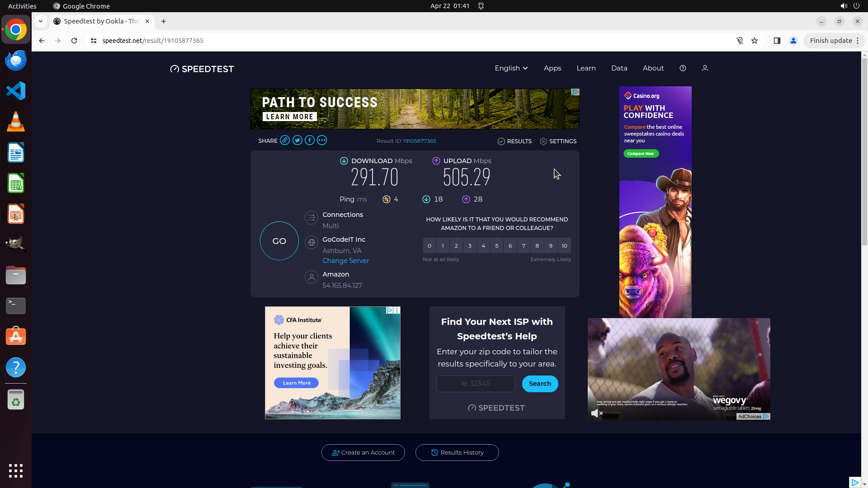The height and width of the screenshot is (488, 868).
Task: Open the Finish update menu
Action: (835, 41)
